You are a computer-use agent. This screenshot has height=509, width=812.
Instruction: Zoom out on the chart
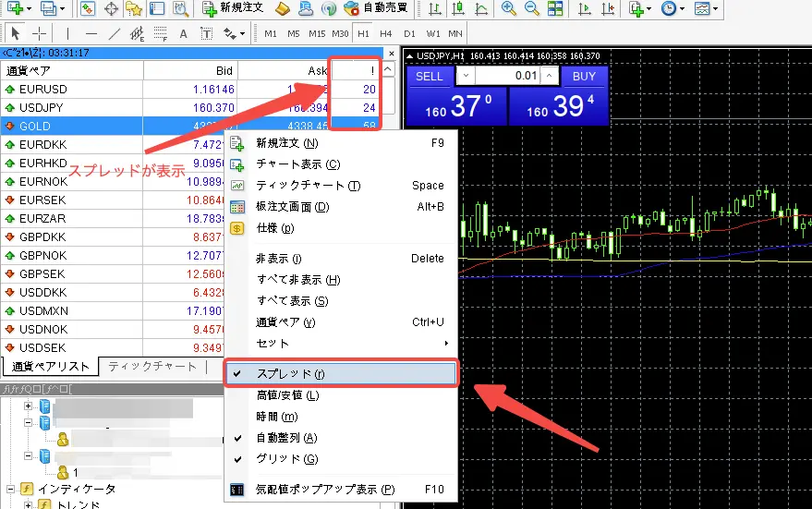pos(531,7)
